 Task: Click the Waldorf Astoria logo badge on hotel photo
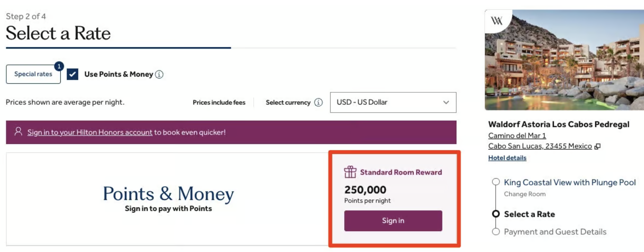(497, 21)
